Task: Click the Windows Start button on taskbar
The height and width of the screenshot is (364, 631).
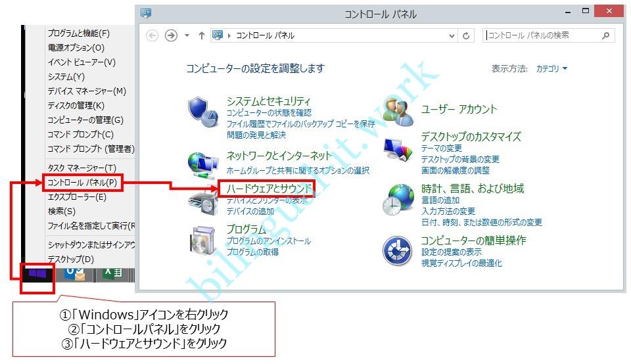Action: [x=37, y=275]
